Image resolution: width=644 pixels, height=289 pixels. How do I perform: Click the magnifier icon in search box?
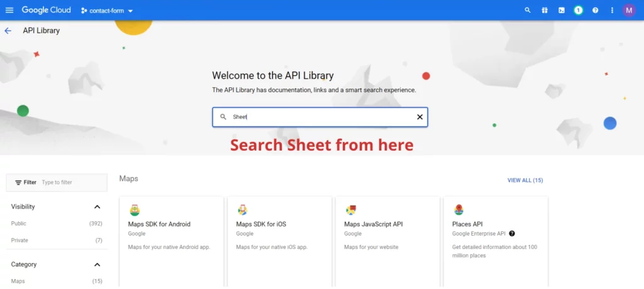223,117
